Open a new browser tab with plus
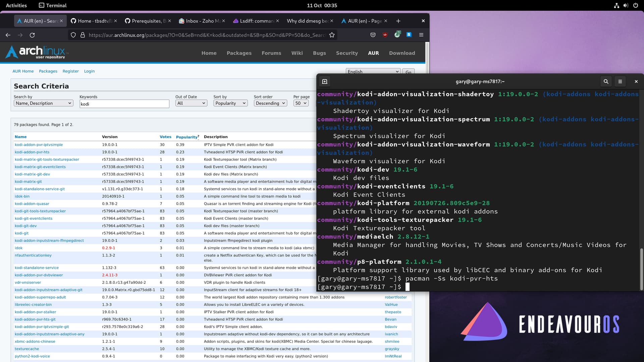 pos(398,21)
